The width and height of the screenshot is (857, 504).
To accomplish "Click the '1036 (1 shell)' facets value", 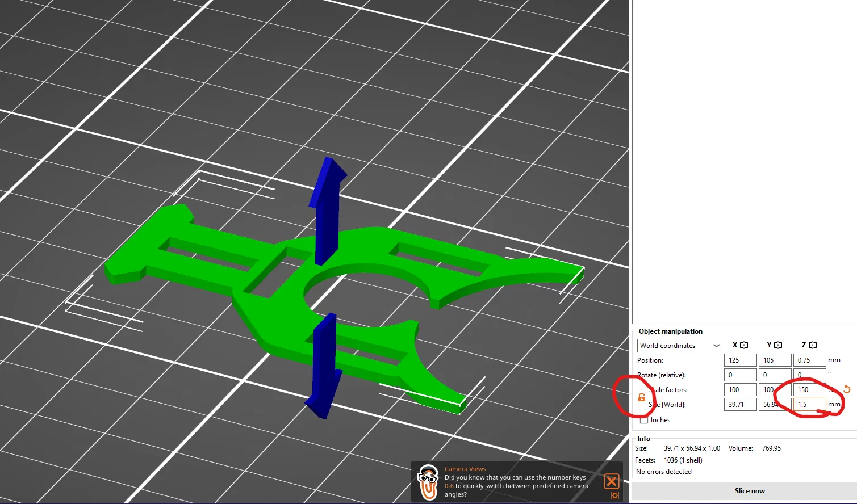I will click(x=683, y=460).
